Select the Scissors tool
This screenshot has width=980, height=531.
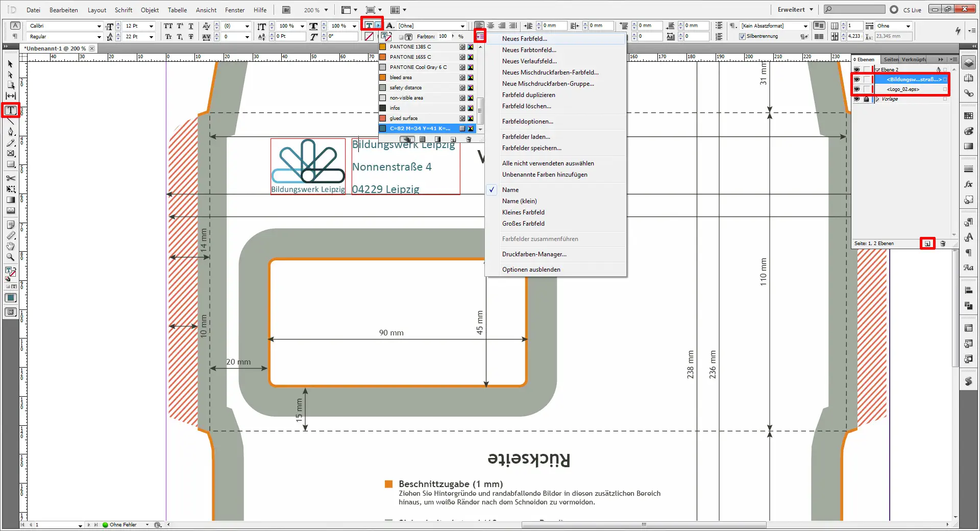(11, 178)
